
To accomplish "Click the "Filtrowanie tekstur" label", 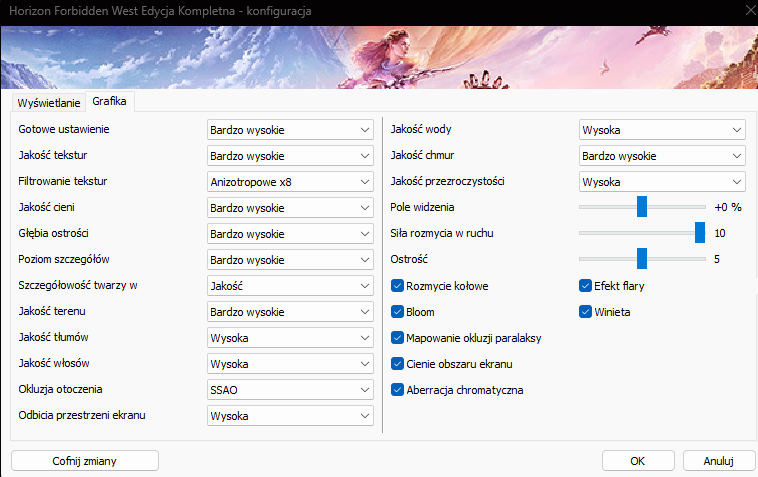I will pyautogui.click(x=63, y=181).
